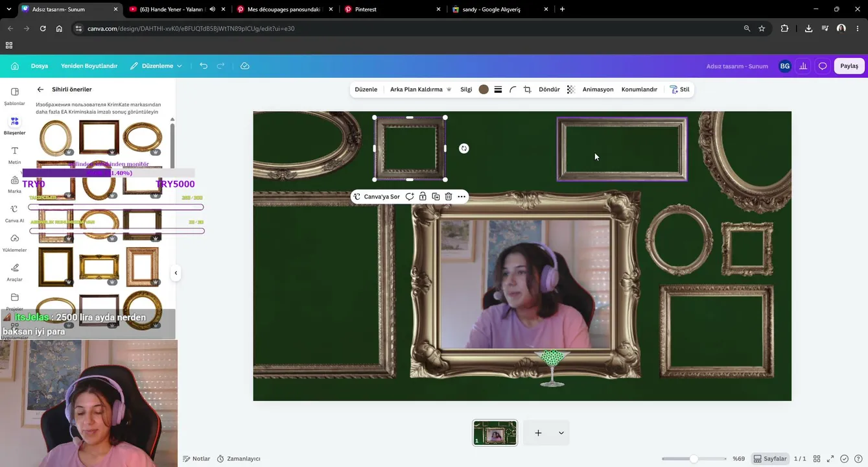Open the Yüklemeler uploads panel
Viewport: 868px width, 467px height.
coord(14,243)
